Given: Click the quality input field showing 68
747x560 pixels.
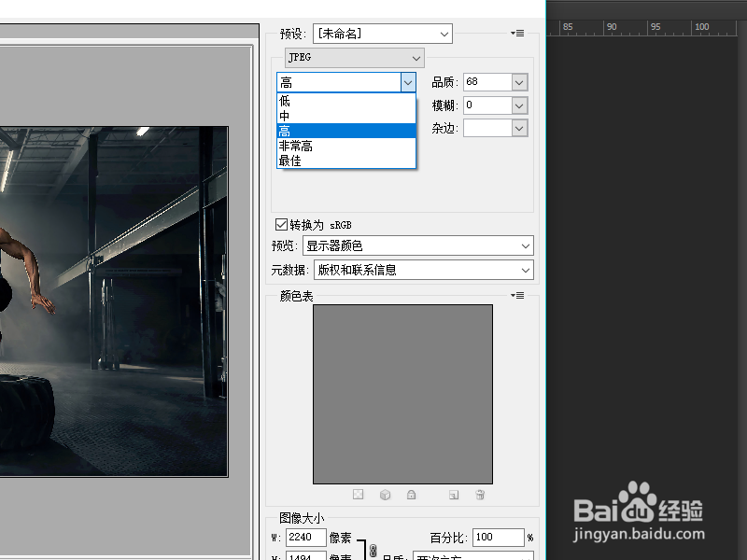Looking at the screenshot, I should (487, 82).
